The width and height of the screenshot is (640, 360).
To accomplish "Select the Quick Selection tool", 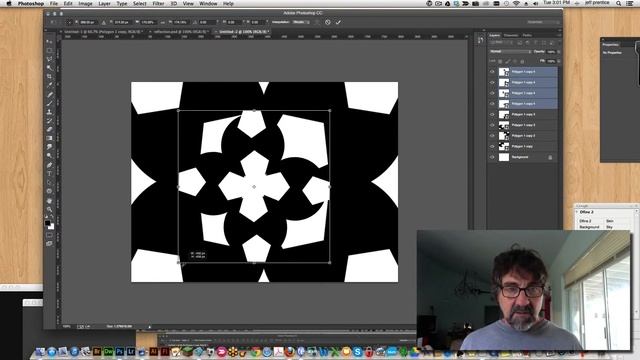I will tap(49, 68).
